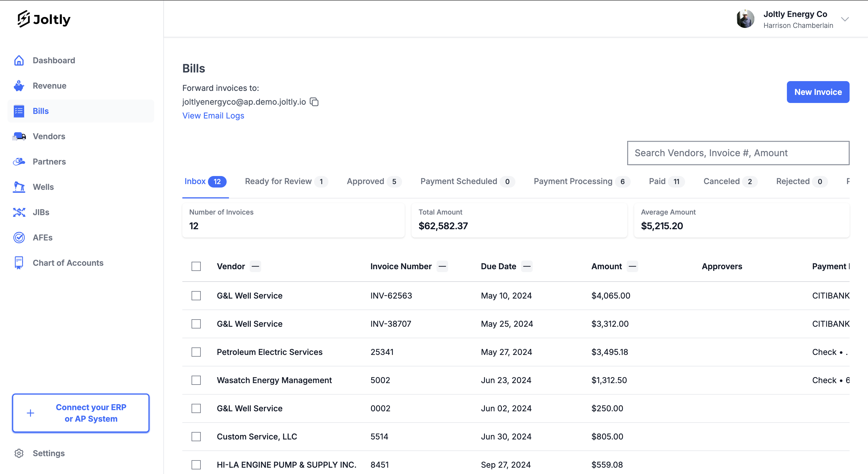The image size is (868, 474).
Task: Create a New Invoice
Action: (818, 92)
